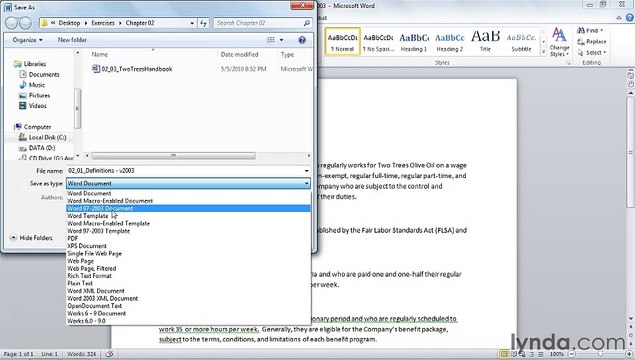Choose Word Template type
This screenshot has width=635, height=360.
188,216
